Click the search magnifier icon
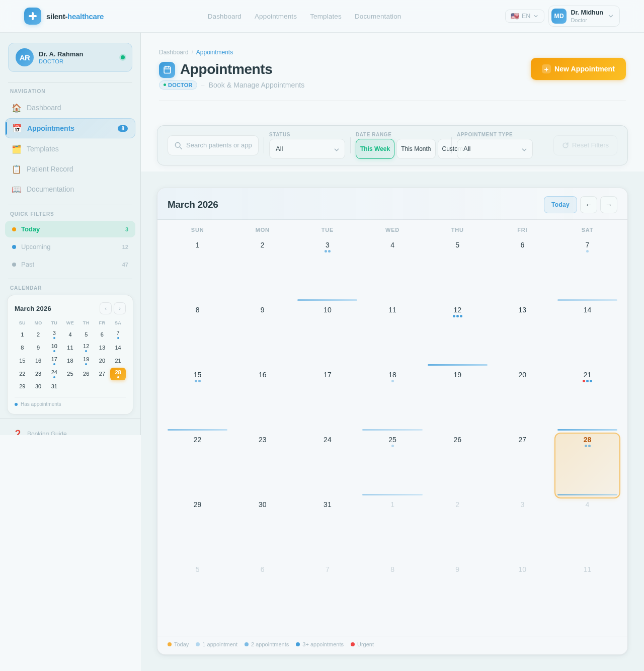 178,145
